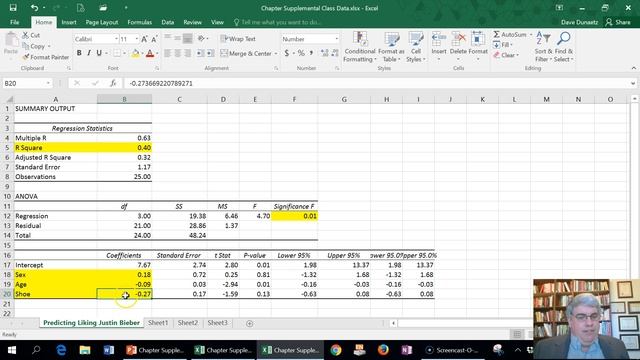Decrease font size with small A
Screen dimensions: 640x360
click(154, 39)
